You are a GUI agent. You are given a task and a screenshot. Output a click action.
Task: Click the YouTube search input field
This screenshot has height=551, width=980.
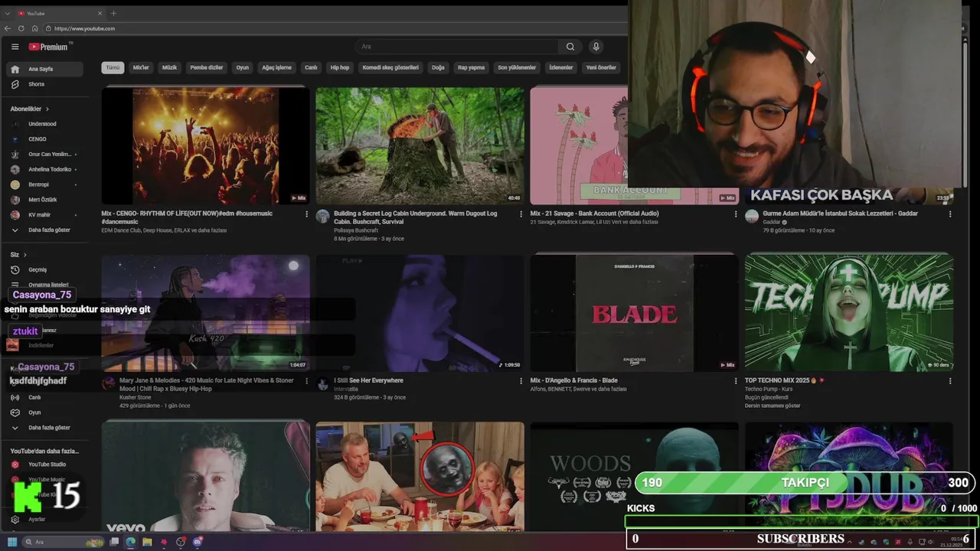(456, 47)
